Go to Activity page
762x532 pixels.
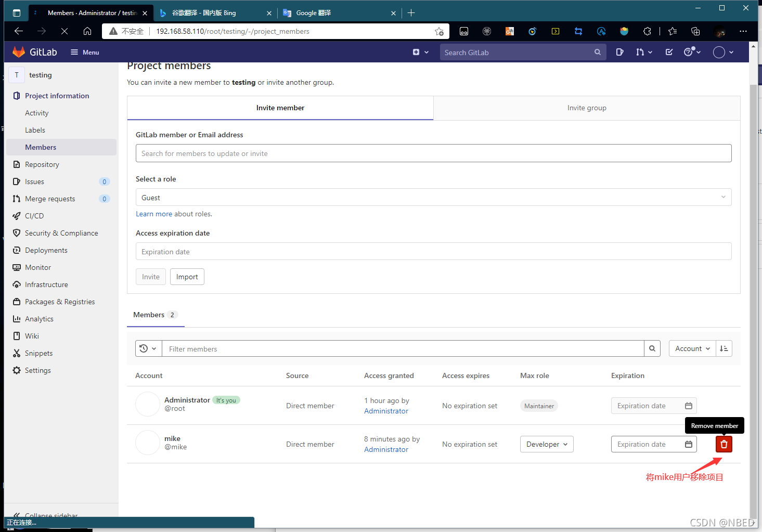pos(36,113)
